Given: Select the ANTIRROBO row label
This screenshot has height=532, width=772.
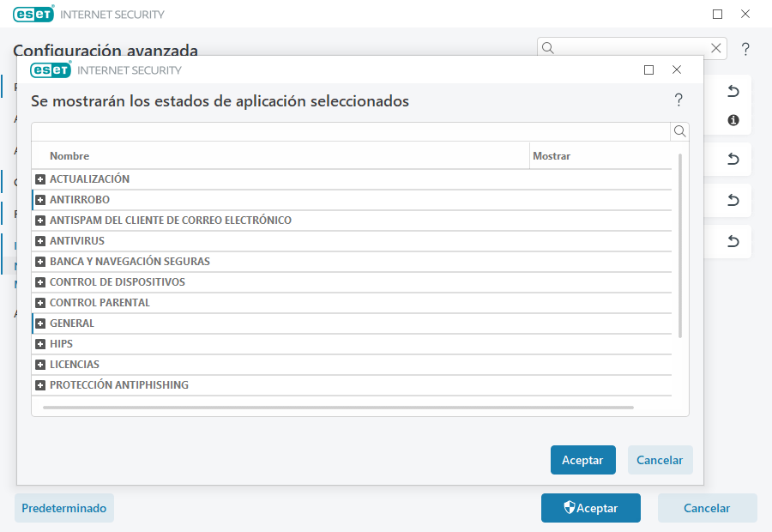Looking at the screenshot, I should point(80,200).
